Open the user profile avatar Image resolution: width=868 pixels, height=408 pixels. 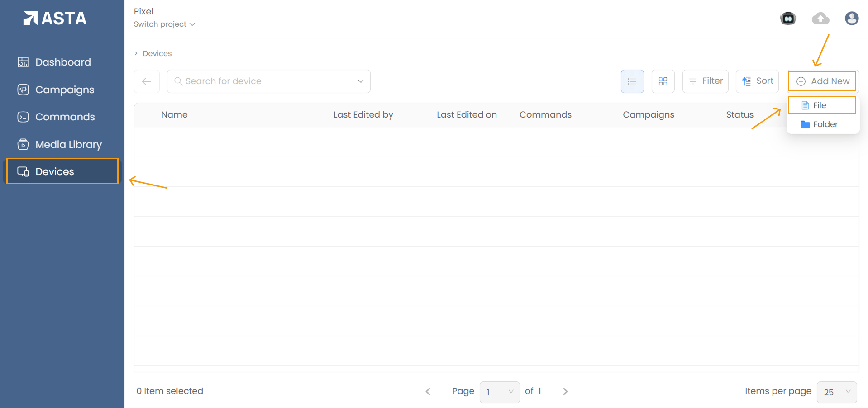pos(851,18)
